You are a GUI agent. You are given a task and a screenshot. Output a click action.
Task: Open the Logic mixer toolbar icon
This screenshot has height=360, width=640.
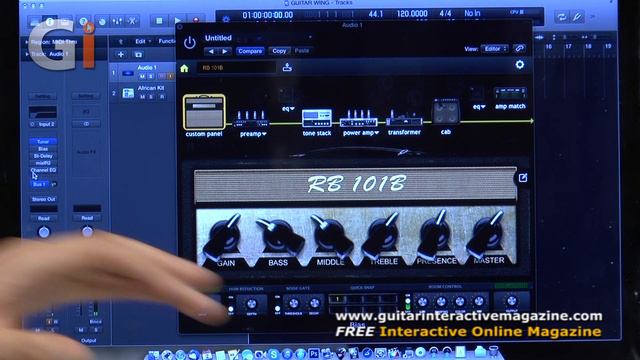[x=117, y=21]
